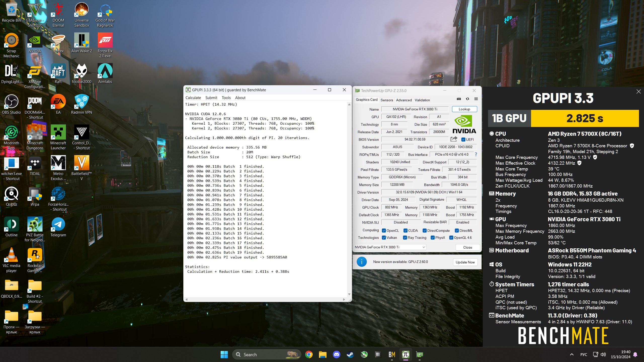This screenshot has width=644, height=362.
Task: Switch to Sensors tab in GPU-Z
Action: tap(387, 100)
